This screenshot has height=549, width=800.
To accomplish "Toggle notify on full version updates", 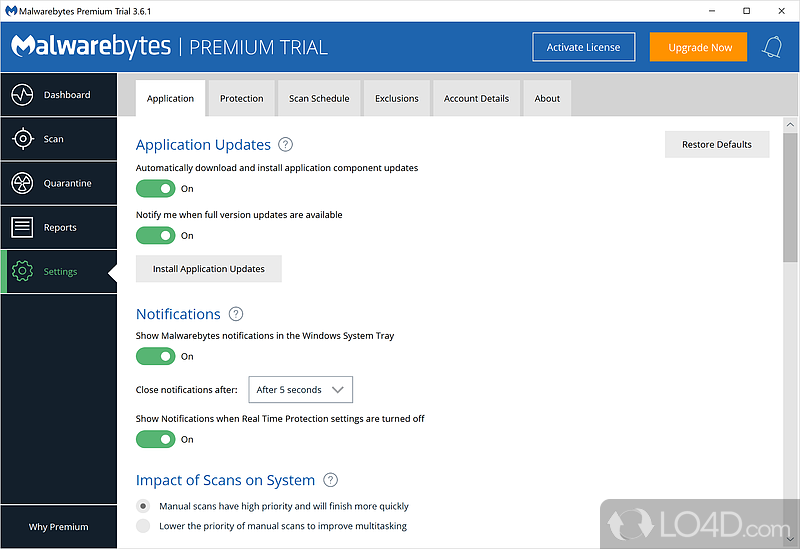I will tap(156, 236).
